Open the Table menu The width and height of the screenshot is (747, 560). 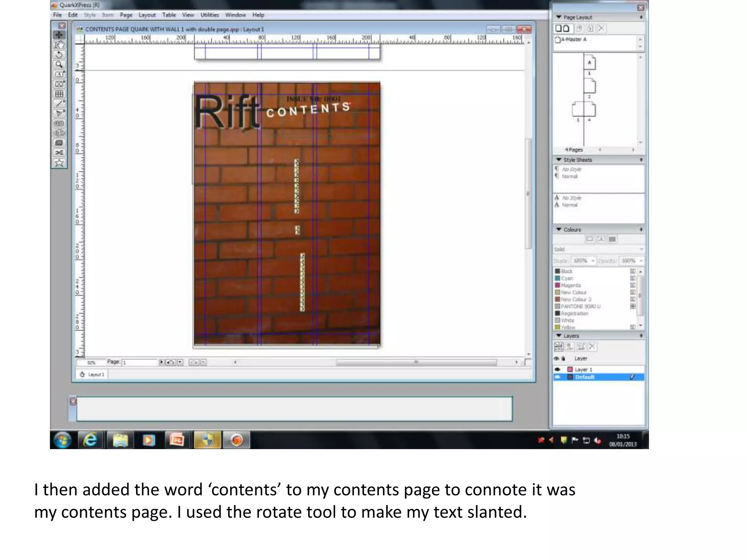click(169, 15)
